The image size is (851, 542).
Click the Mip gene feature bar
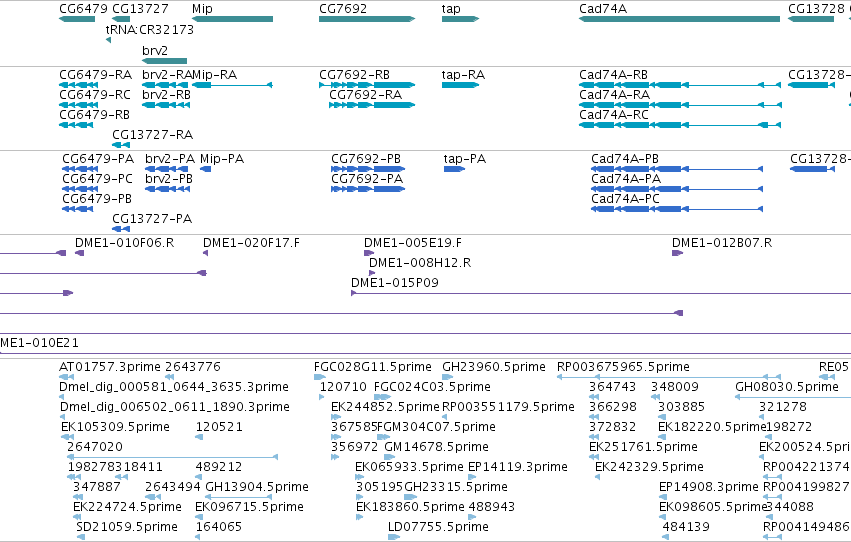coord(232,19)
